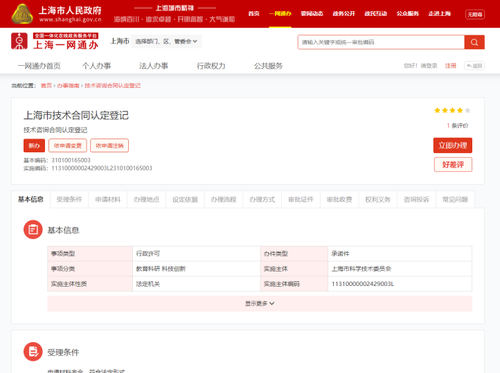Click 办事指南 in the breadcrumb
The height and width of the screenshot is (373, 500).
pyautogui.click(x=68, y=86)
